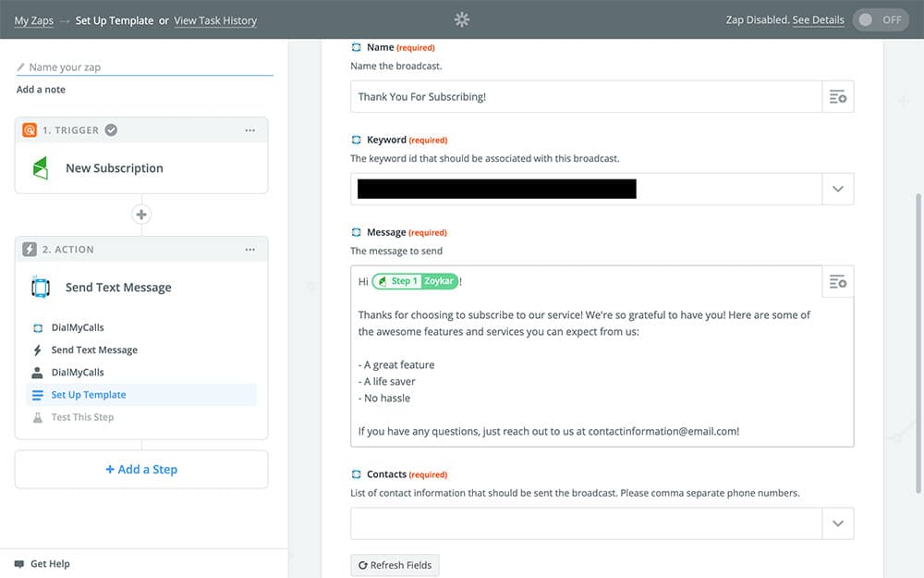Open the Action step options ellipsis
The width and height of the screenshot is (924, 578).
[249, 250]
